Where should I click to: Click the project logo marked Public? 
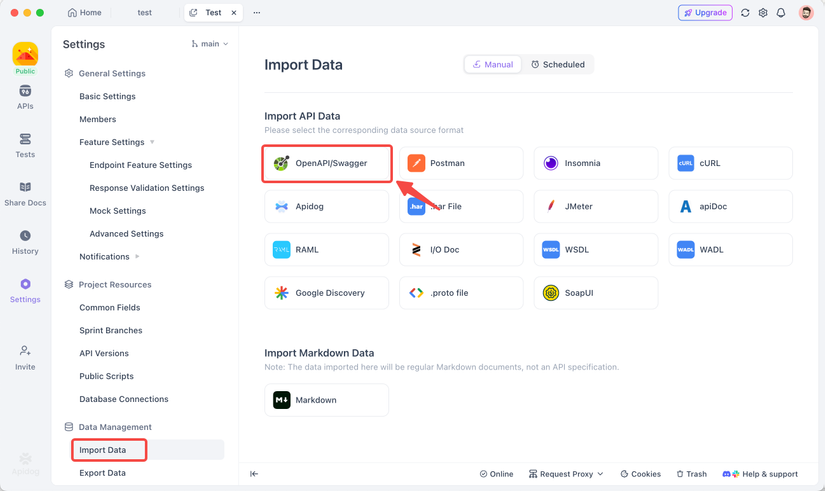tap(25, 59)
